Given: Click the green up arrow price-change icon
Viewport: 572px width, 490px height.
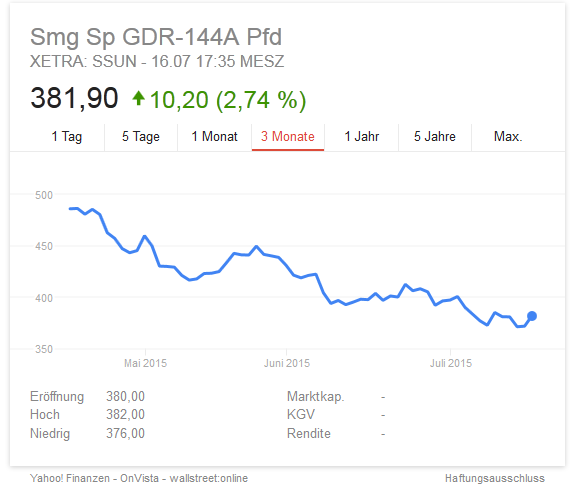Looking at the screenshot, I should (139, 98).
